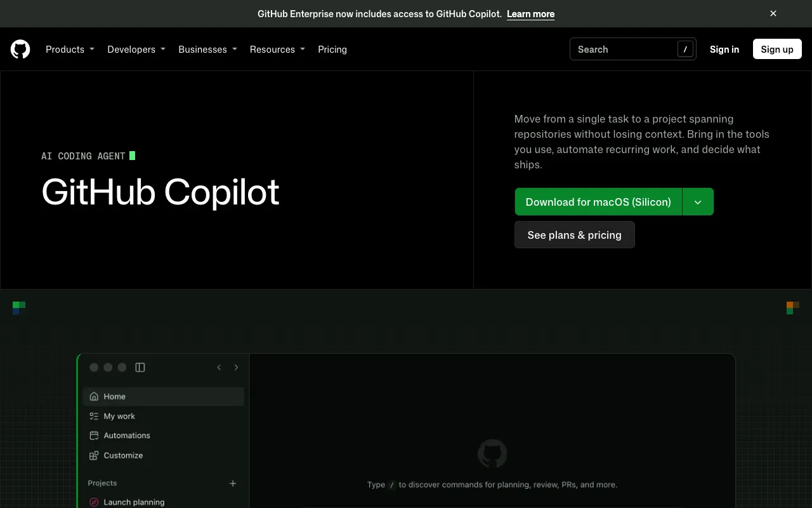The height and width of the screenshot is (508, 812).
Task: Follow the Learn more link in banner
Action: (x=530, y=14)
